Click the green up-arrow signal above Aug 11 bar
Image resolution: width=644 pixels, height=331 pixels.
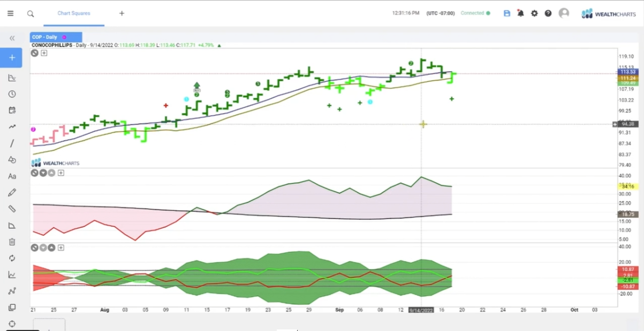click(x=196, y=86)
